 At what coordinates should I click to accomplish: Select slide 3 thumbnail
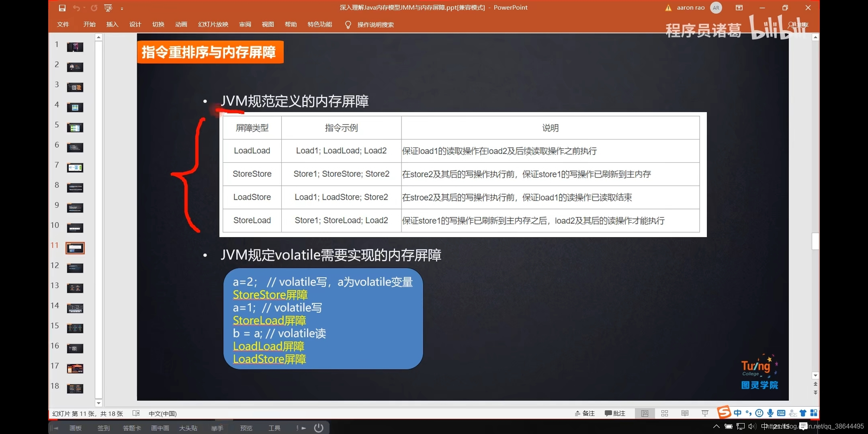[x=75, y=87]
